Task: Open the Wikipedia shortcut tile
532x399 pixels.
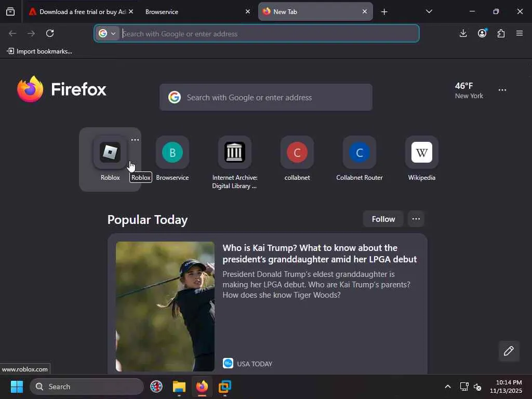Action: (422, 158)
